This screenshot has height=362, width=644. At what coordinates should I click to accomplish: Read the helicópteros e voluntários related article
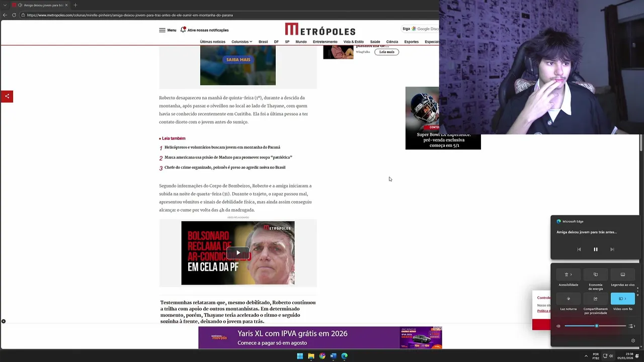[x=222, y=147]
